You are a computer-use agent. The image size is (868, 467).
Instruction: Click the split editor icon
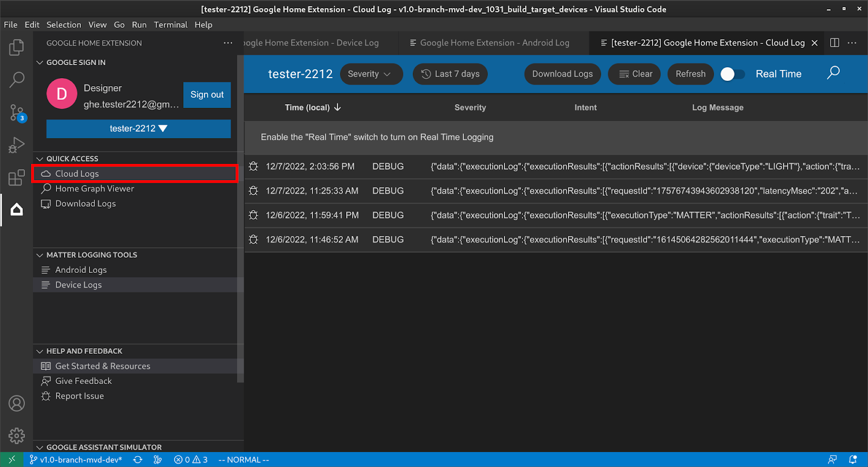(x=834, y=43)
